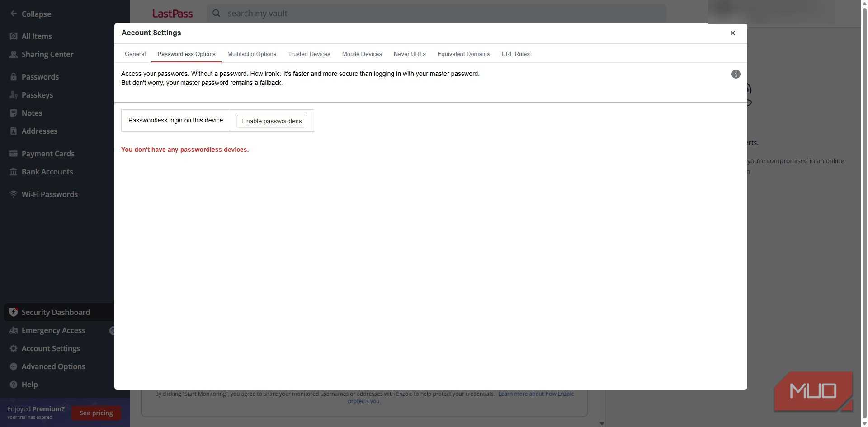This screenshot has width=868, height=427.
Task: Open Advanced Options in the sidebar
Action: [53, 366]
